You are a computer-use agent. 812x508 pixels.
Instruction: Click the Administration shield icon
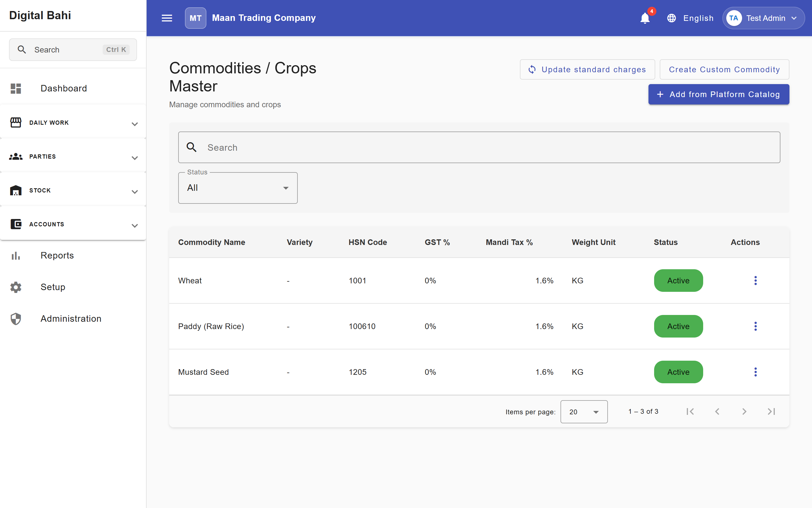[16, 319]
